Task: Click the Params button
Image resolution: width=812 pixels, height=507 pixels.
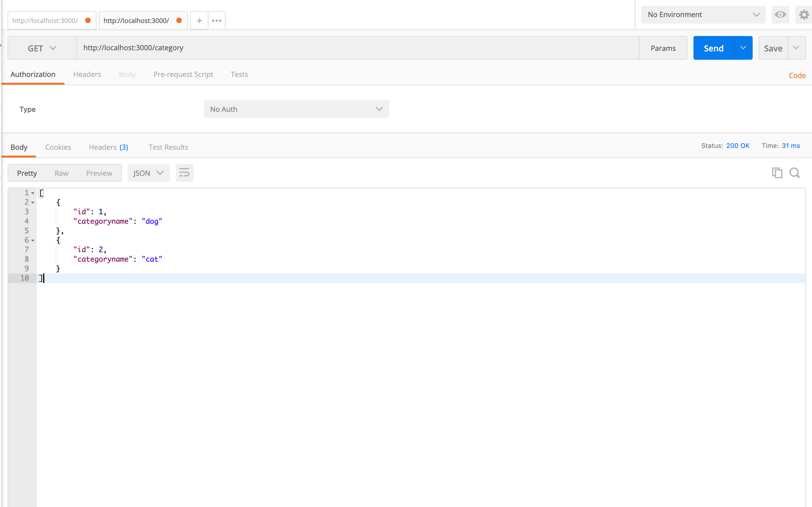Action: tap(663, 48)
